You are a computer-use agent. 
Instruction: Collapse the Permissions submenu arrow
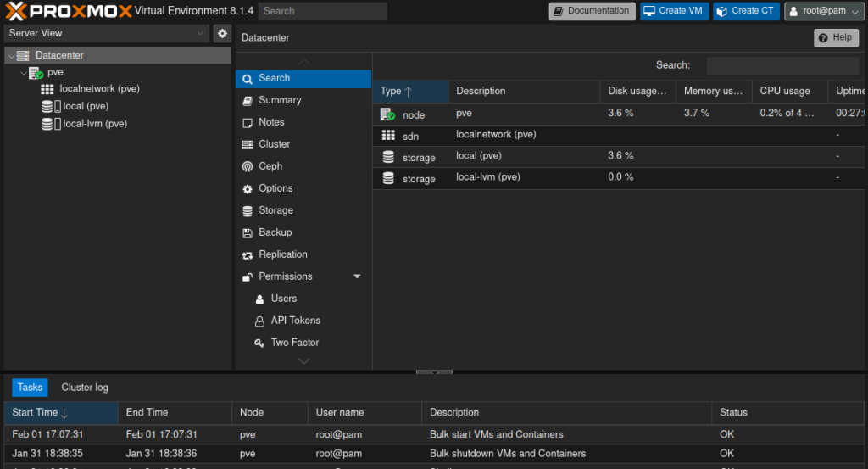click(357, 276)
